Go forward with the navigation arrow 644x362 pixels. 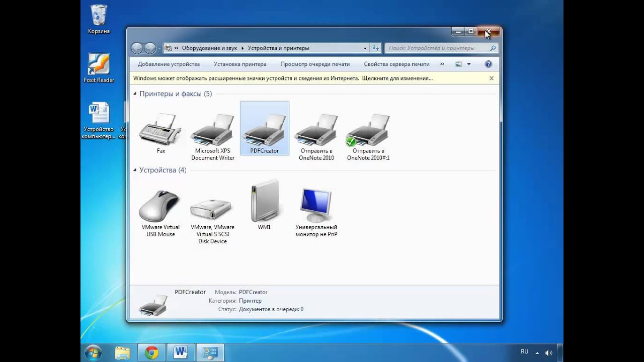pyautogui.click(x=150, y=48)
